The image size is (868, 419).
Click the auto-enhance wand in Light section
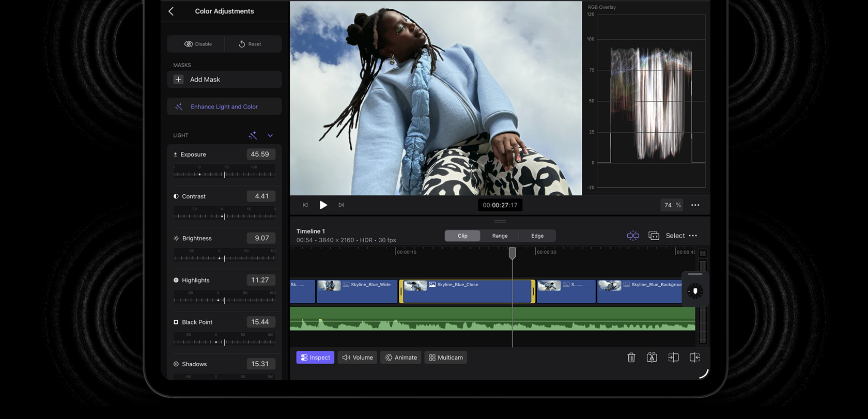pyautogui.click(x=253, y=135)
